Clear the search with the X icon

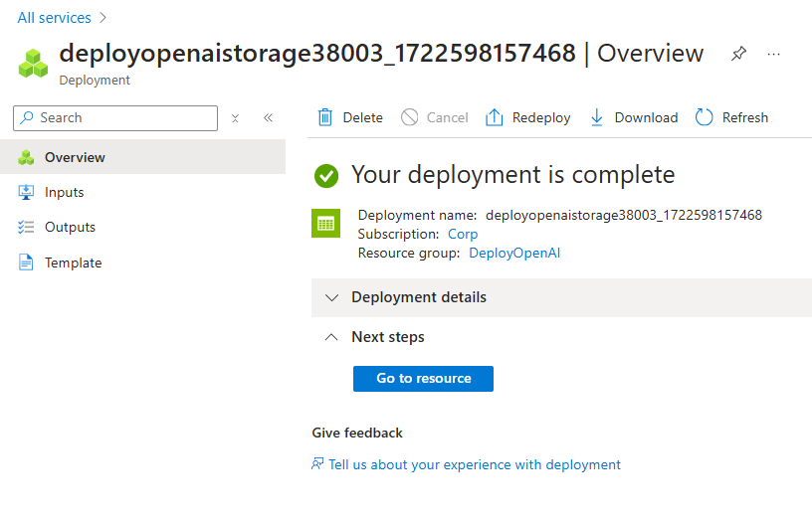[235, 118]
